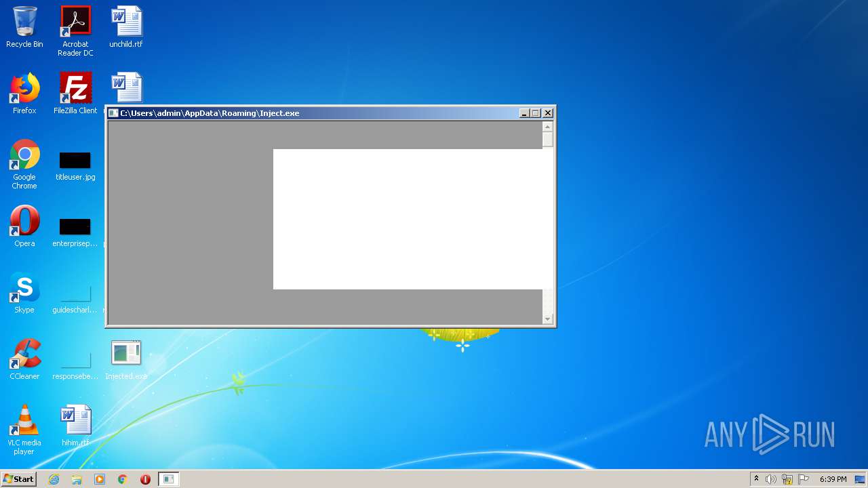Select the guidescharl... file icon
The height and width of the screenshot is (488, 868).
[75, 297]
